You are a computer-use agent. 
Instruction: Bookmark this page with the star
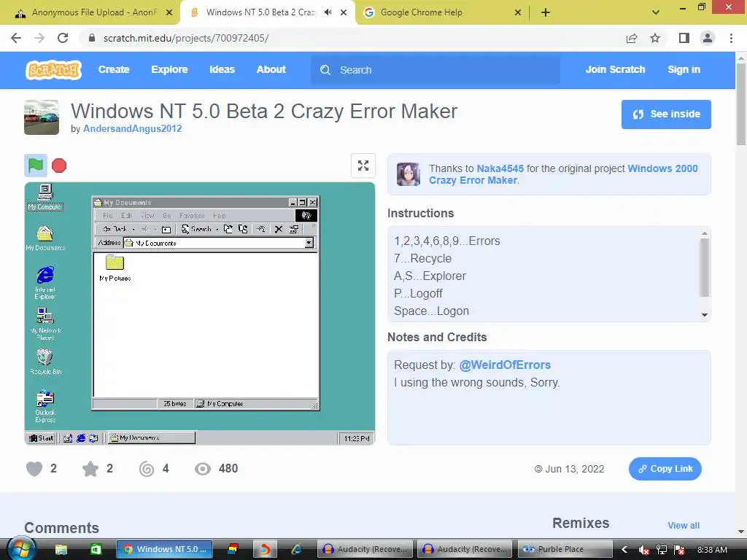click(x=655, y=38)
